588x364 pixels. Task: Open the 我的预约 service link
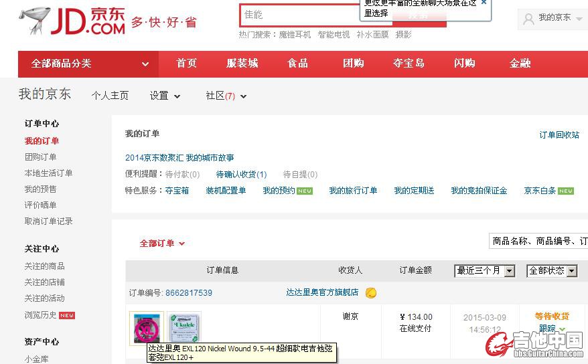click(x=279, y=191)
